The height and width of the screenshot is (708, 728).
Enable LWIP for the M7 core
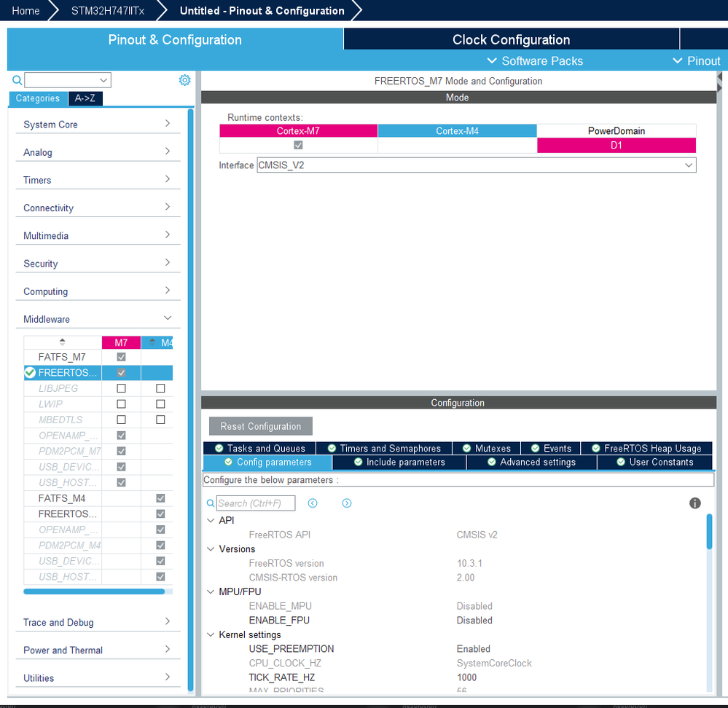coord(121,404)
